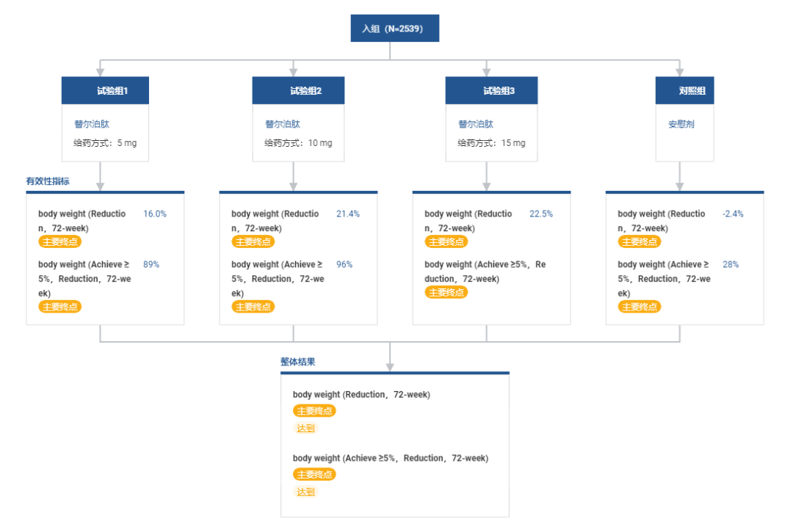
Task: Click the second 达到 link in 整体结果
Action: [x=305, y=492]
